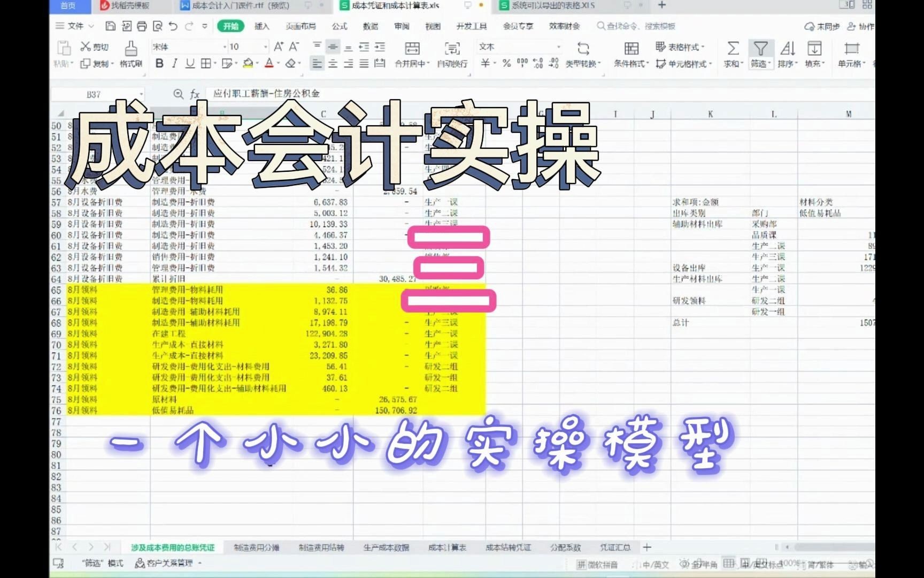
Task: Click the Save icon in quick access toolbar
Action: 111,26
